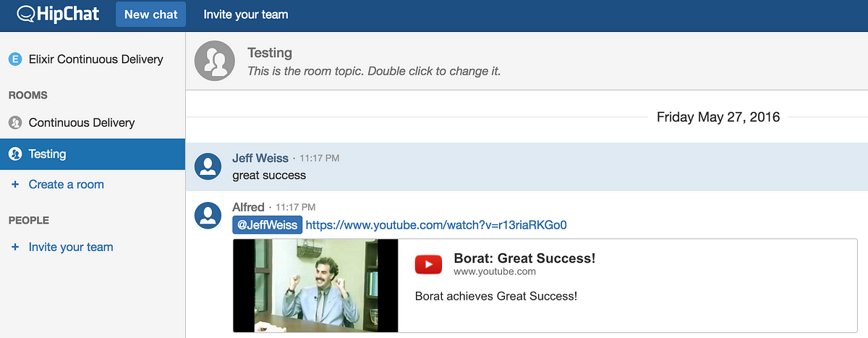The image size is (868, 338).
Task: Click the www.youtube.com source text
Action: pyautogui.click(x=495, y=272)
